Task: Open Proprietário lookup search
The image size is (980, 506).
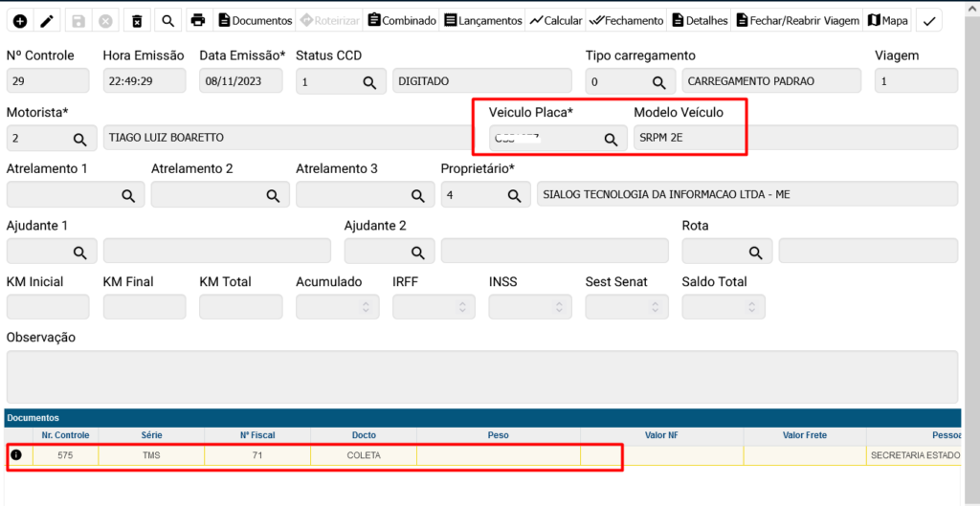Action: tap(514, 196)
